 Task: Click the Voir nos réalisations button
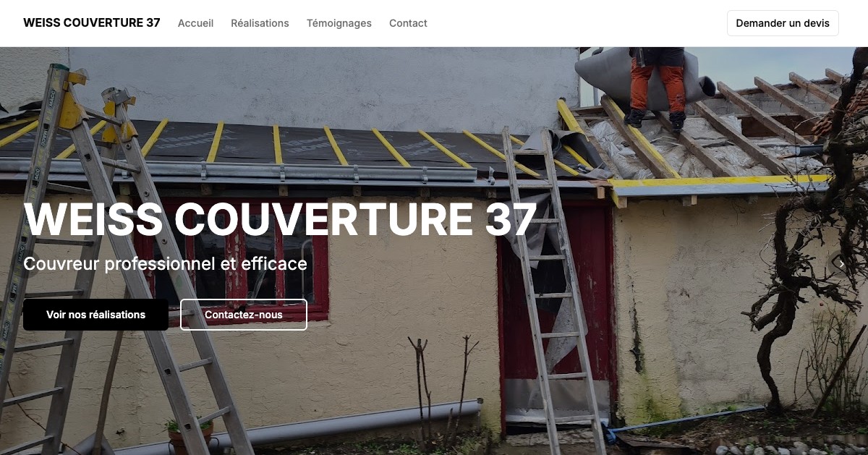pyautogui.click(x=95, y=315)
